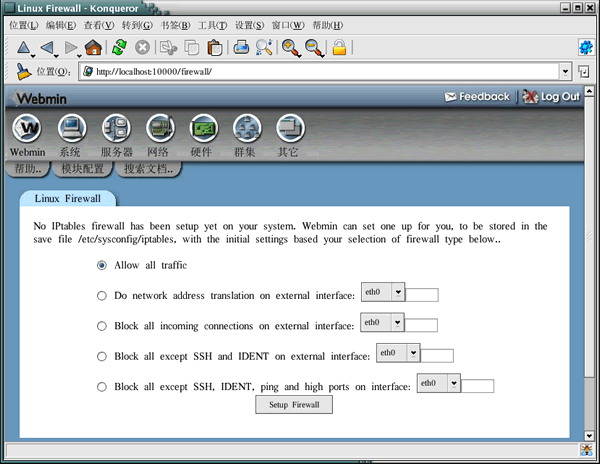Paste from clipboard toolbar icon
Screen dimensions: 600x464
215,48
